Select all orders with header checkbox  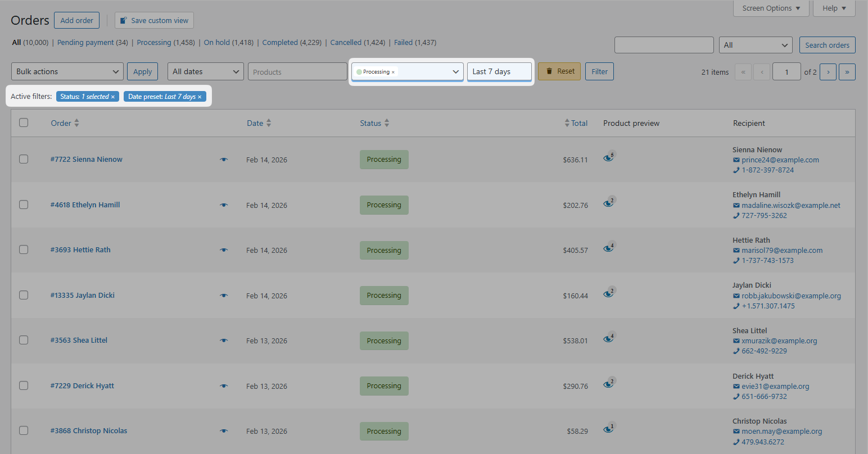click(24, 122)
